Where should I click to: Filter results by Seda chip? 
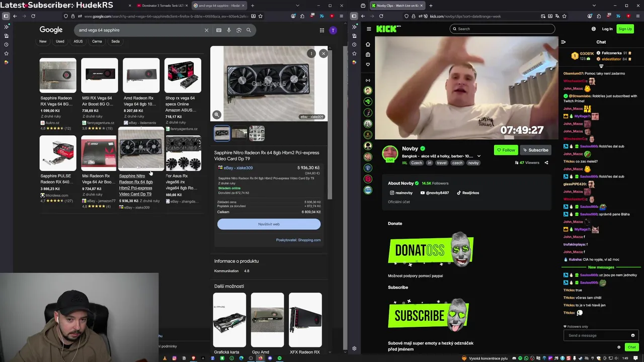coord(116,41)
